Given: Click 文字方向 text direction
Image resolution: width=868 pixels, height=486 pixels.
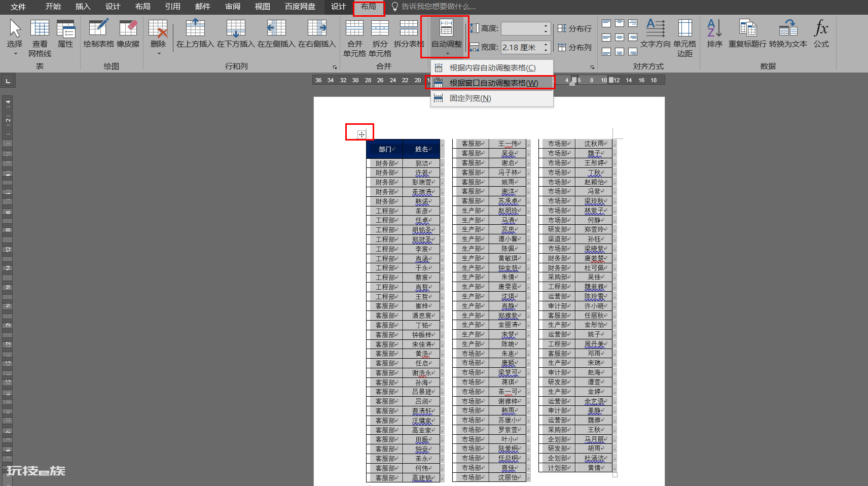Looking at the screenshot, I should 656,34.
